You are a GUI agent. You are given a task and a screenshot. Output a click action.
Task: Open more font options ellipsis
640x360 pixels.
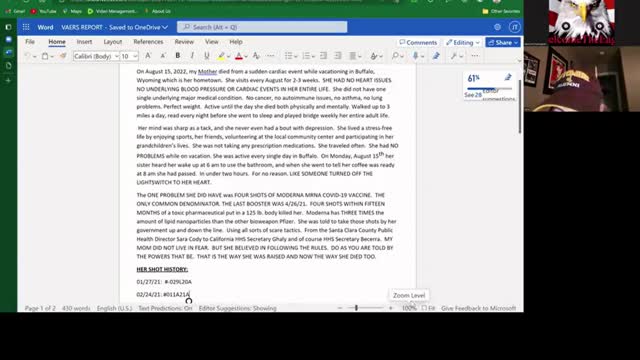271,56
